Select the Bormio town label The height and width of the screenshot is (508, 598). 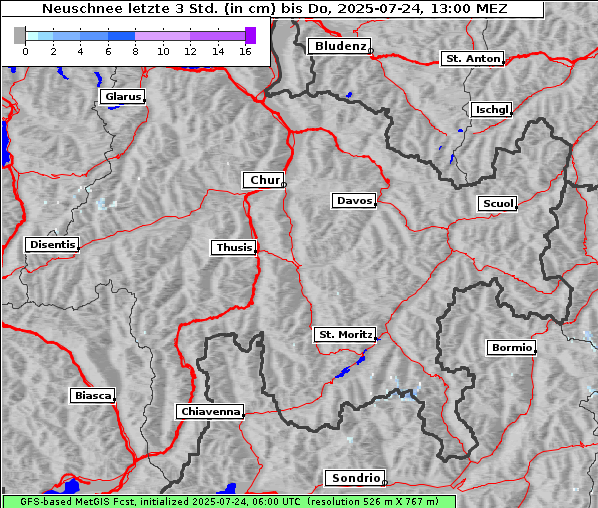tap(511, 348)
